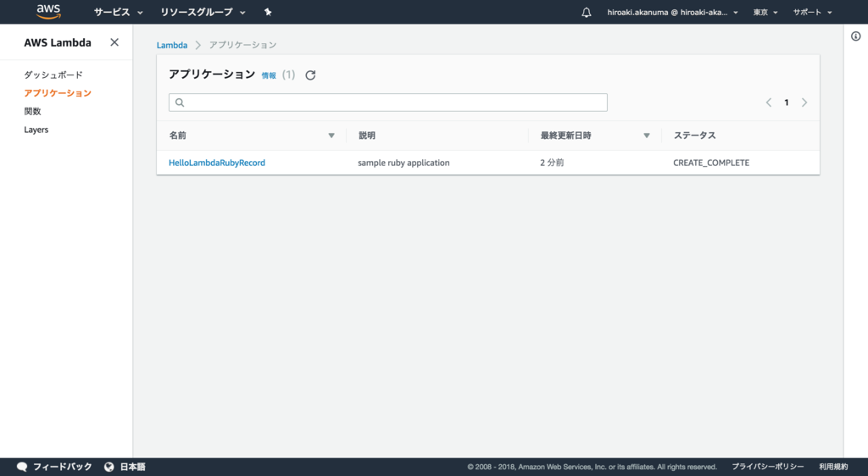Image resolution: width=868 pixels, height=476 pixels.
Task: Go to the next page arrow
Action: point(804,102)
